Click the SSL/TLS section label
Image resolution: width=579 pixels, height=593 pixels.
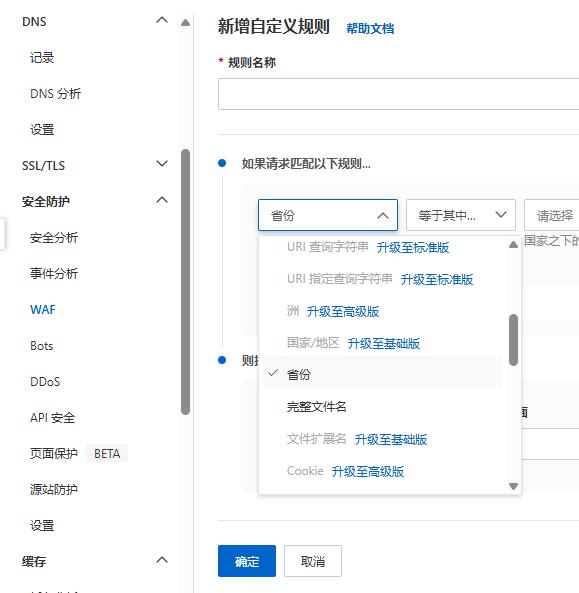pos(43,166)
